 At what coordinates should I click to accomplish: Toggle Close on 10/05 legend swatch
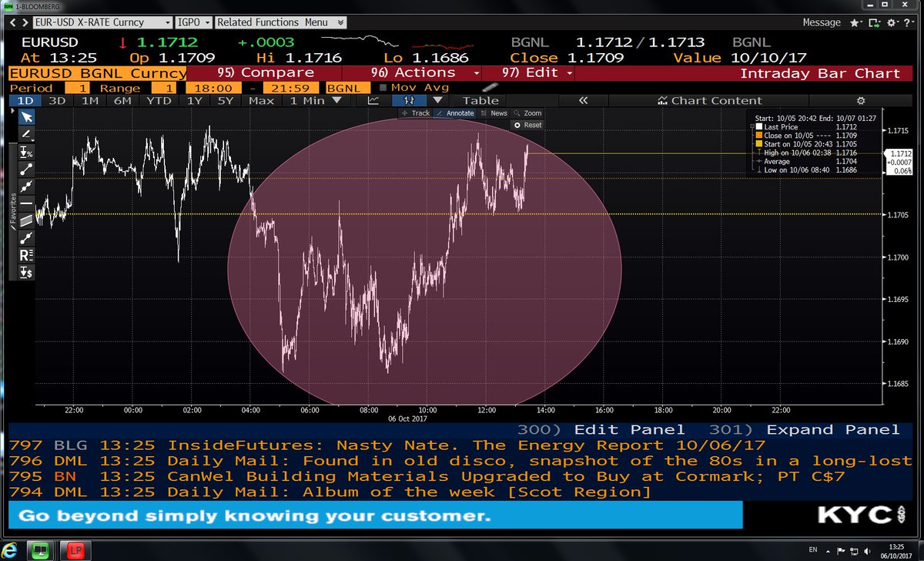point(758,136)
